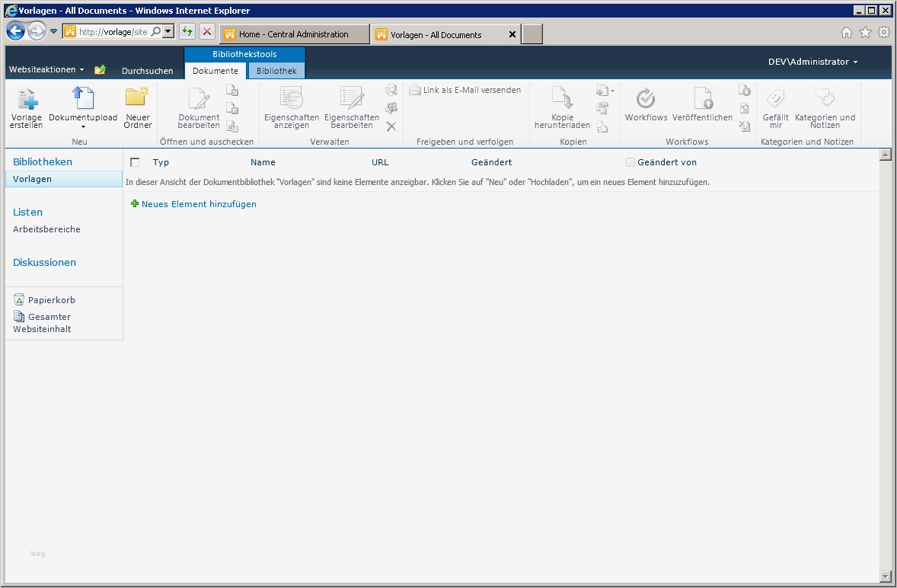Sort by the Geändert column header
Image resolution: width=897 pixels, height=588 pixels.
[x=491, y=162]
